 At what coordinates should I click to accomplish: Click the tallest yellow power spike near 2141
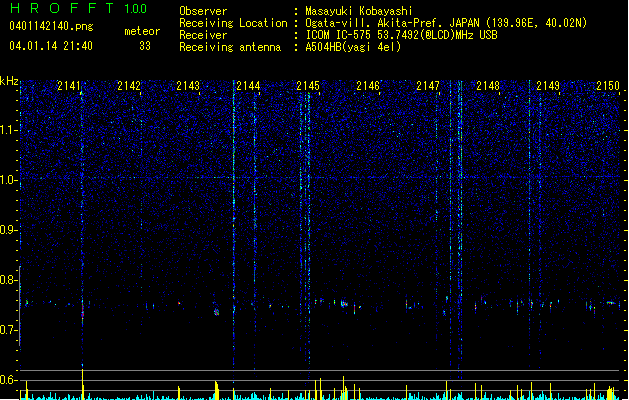tap(83, 384)
